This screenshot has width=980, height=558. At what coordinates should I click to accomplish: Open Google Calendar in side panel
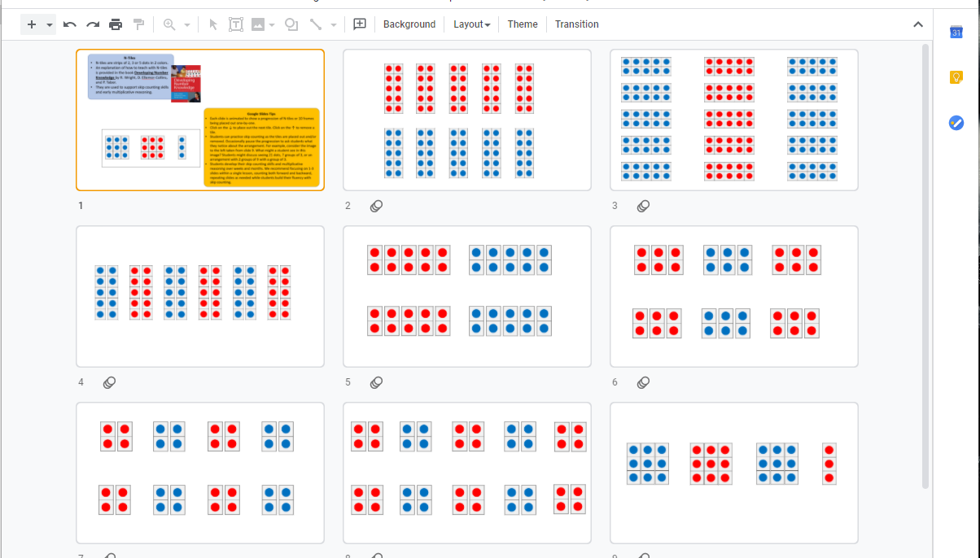point(956,33)
